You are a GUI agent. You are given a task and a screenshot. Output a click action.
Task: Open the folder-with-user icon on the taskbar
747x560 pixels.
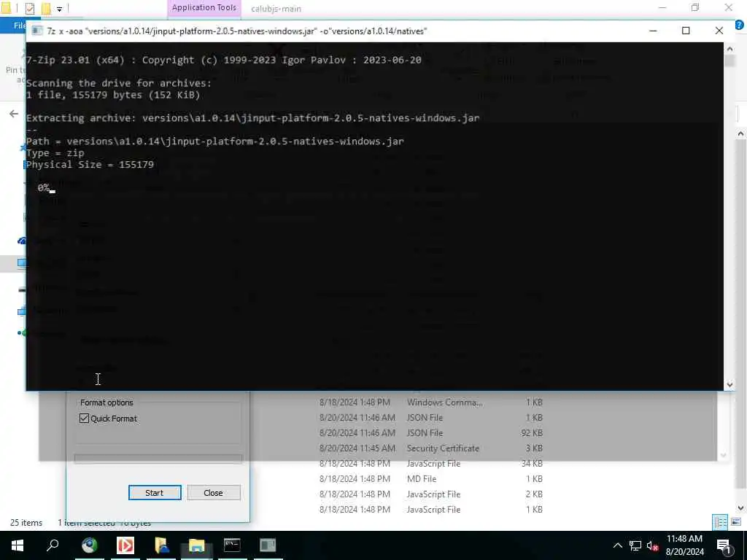tap(161, 545)
